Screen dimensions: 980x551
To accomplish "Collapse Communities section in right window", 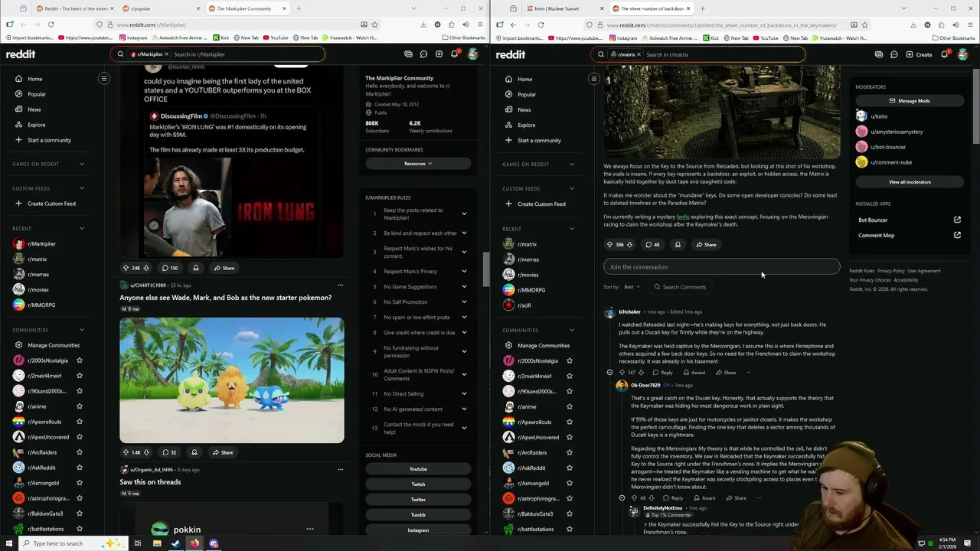I will [572, 330].
